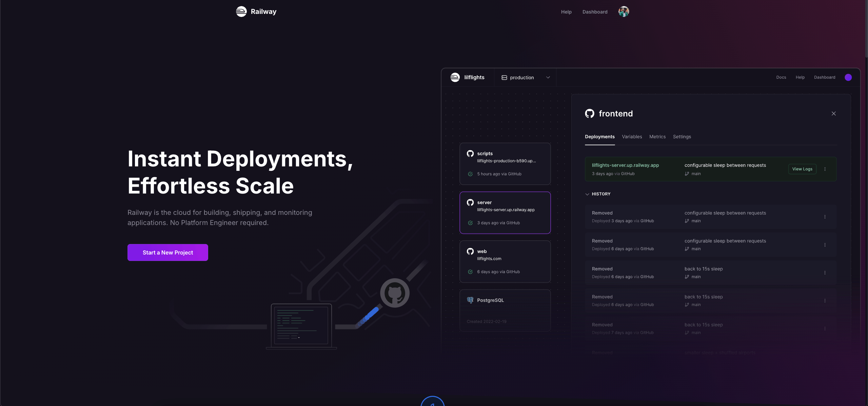Click the frontend service title
868x406 pixels.
(616, 114)
